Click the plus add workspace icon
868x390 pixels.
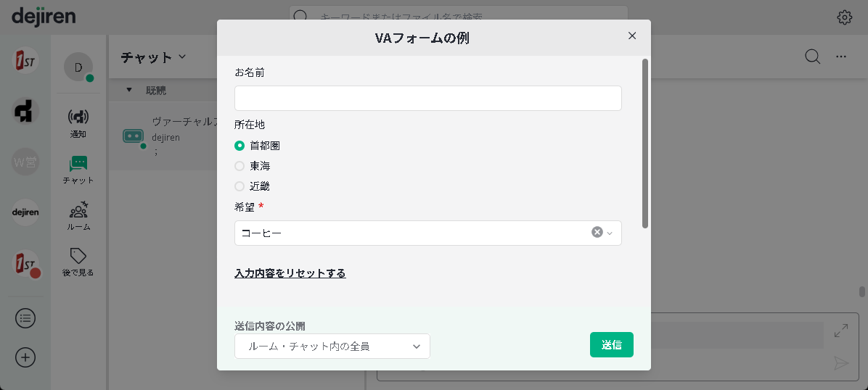click(25, 357)
